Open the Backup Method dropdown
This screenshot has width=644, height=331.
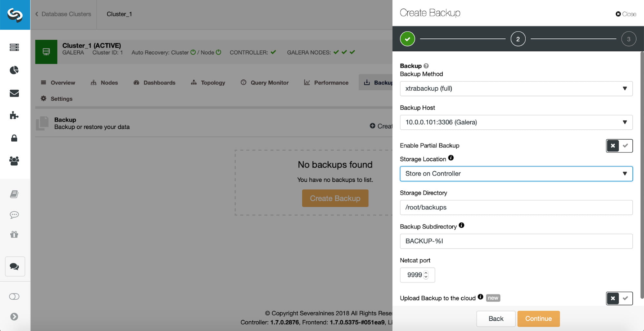516,89
